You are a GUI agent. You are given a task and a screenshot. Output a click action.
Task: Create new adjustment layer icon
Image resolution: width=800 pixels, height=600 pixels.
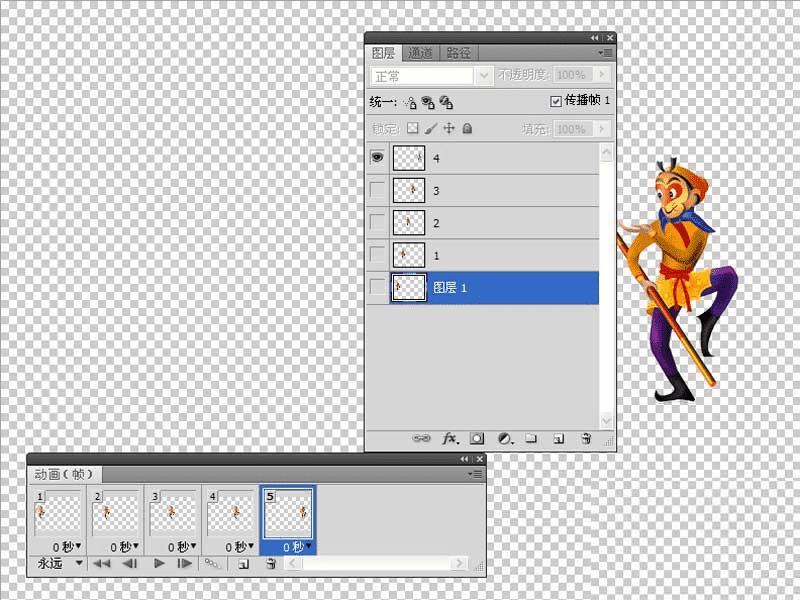(x=505, y=438)
